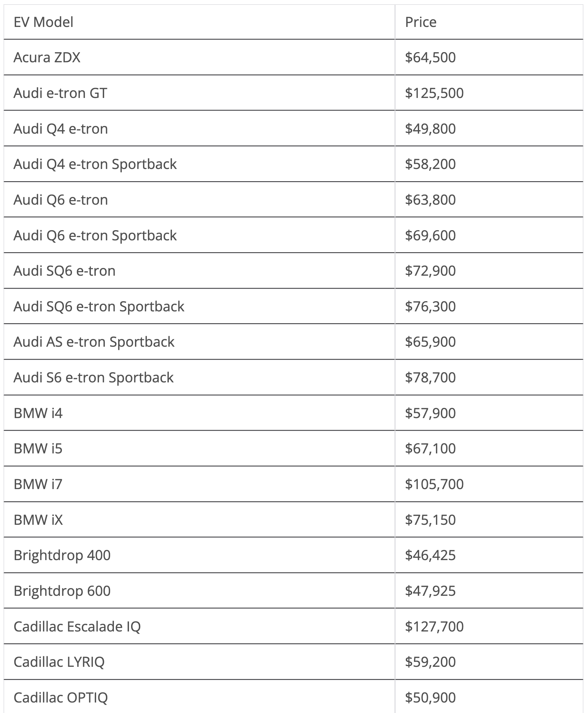Viewport: 588px width, 713px height.
Task: Click the Audi Q6 e-tron Sportback entry
Action: point(95,235)
